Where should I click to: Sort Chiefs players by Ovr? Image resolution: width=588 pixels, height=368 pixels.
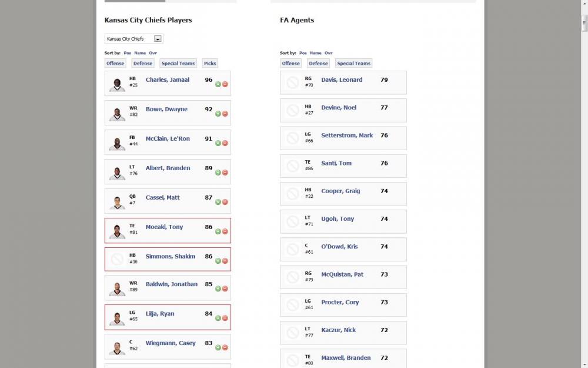pyautogui.click(x=153, y=53)
